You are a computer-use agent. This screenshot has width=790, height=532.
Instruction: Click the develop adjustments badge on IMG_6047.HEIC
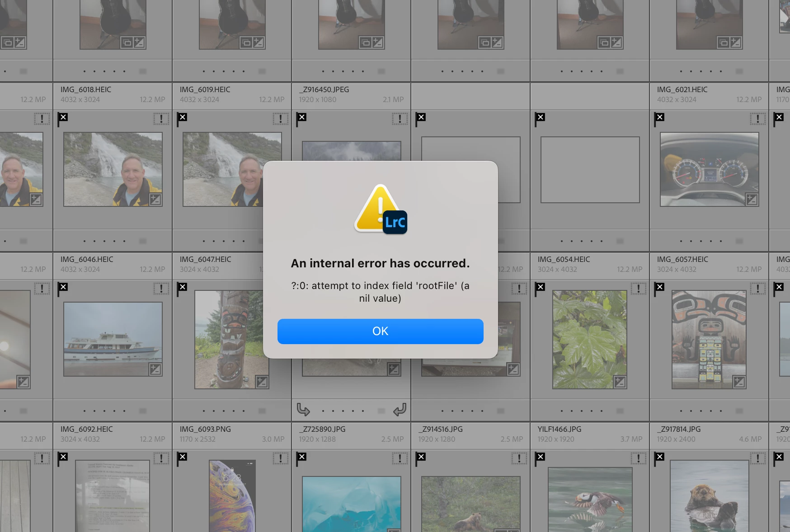pos(262,382)
